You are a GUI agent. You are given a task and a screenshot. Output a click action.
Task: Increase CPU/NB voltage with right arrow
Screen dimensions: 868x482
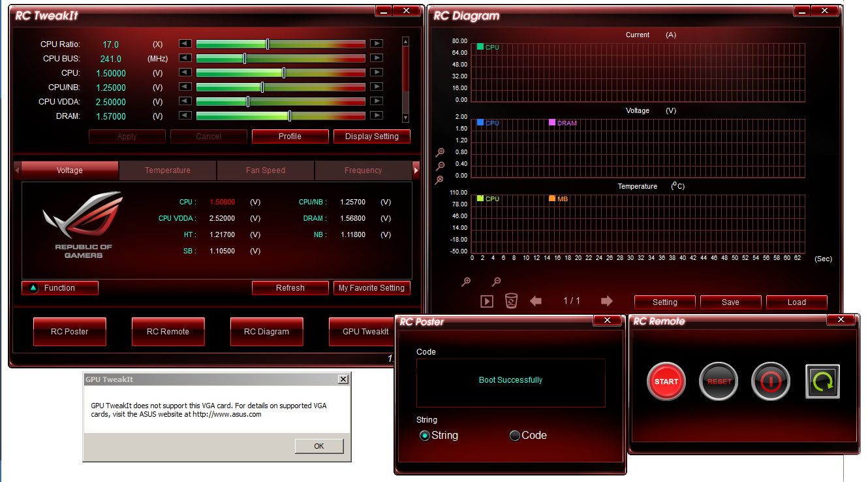click(x=377, y=87)
